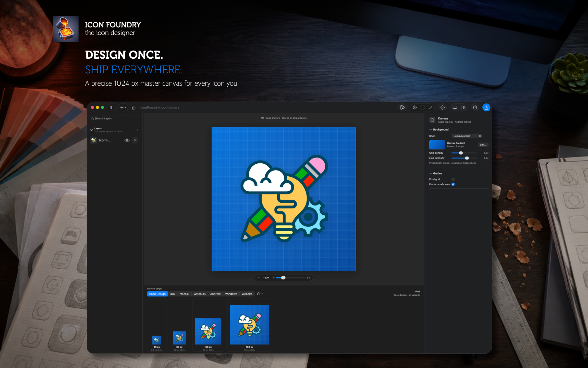This screenshot has width=588, height=368.
Task: Select the Icon F... layer row name
Action: (105, 140)
